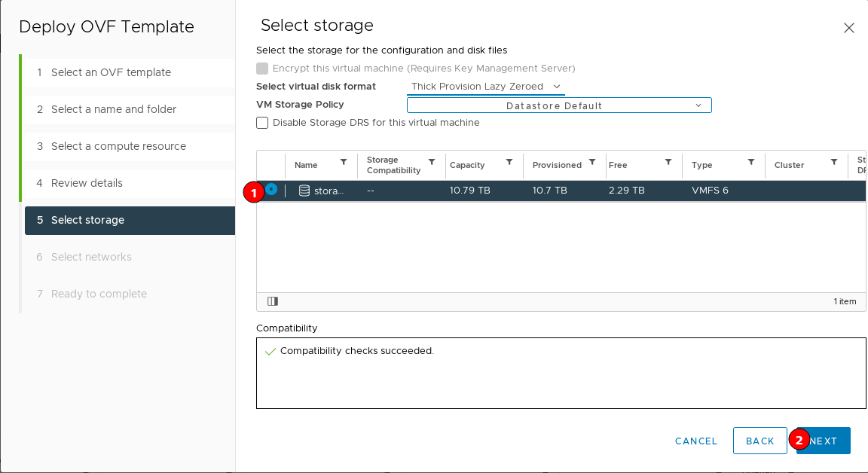Sort by Name column header
The width and height of the screenshot is (868, 473).
click(x=306, y=166)
